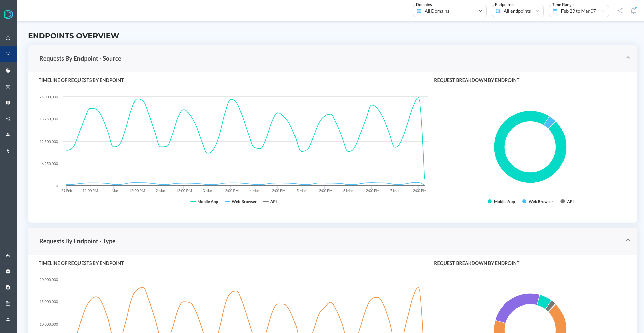The height and width of the screenshot is (333, 644).
Task: Open the All Domains dropdown
Action: pos(449,11)
